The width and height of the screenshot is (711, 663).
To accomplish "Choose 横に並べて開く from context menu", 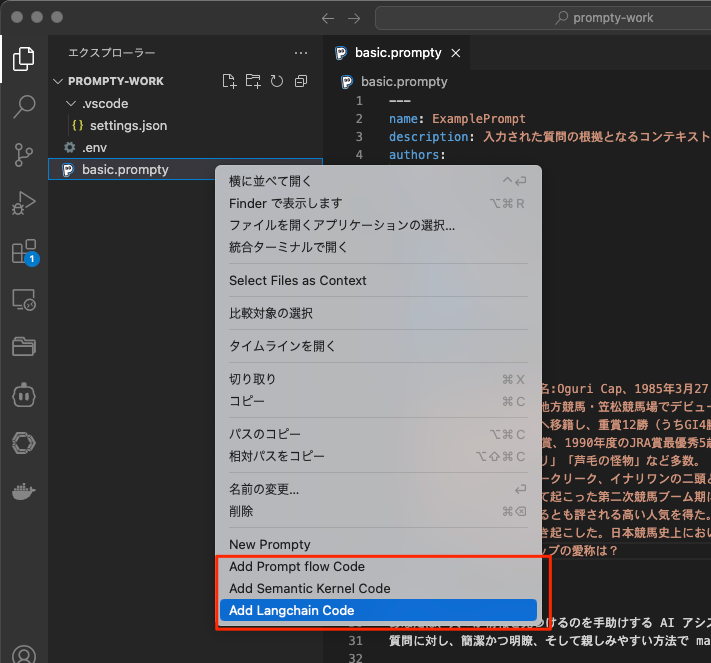I will click(x=378, y=181).
